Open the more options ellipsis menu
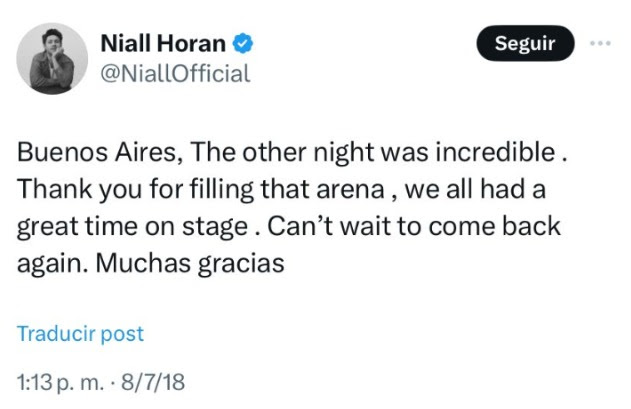The width and height of the screenshot is (631, 409). tap(599, 44)
